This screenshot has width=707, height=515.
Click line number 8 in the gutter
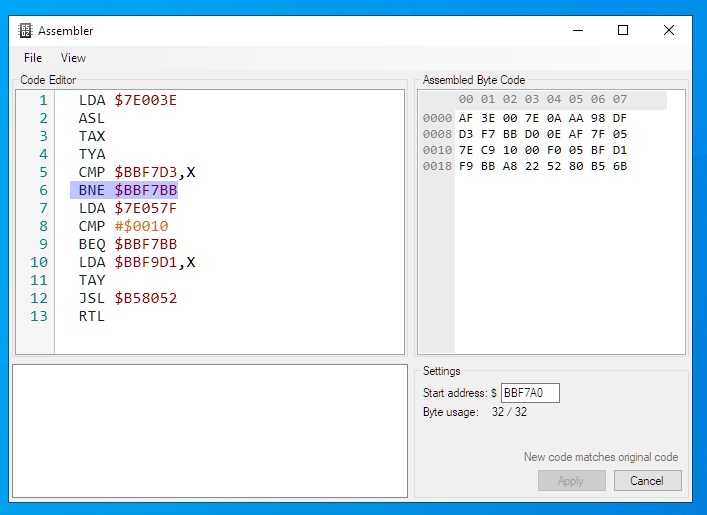(x=43, y=226)
